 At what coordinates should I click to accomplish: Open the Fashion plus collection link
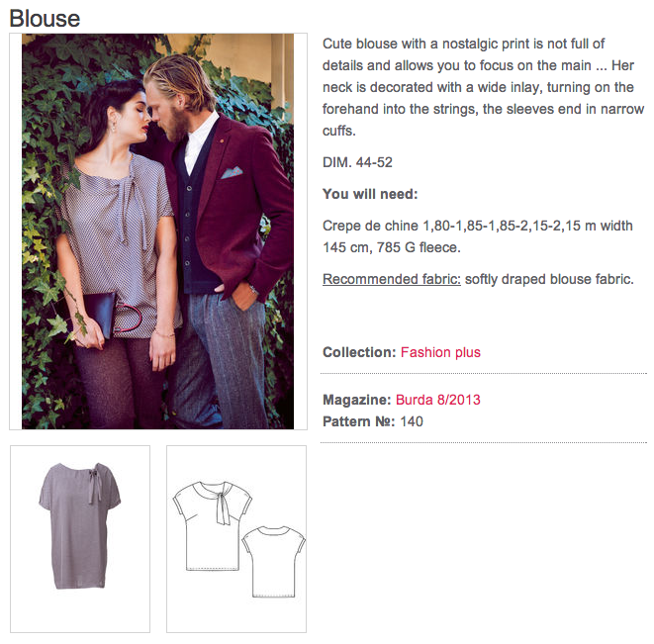440,352
